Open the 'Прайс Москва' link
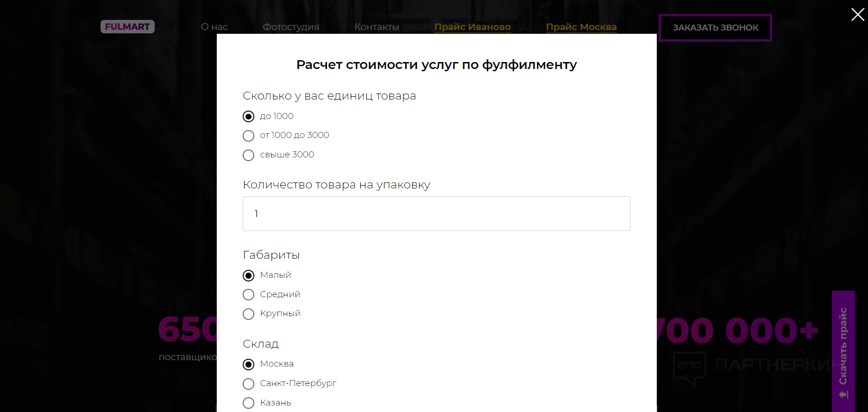This screenshot has height=412, width=868. coord(581,27)
